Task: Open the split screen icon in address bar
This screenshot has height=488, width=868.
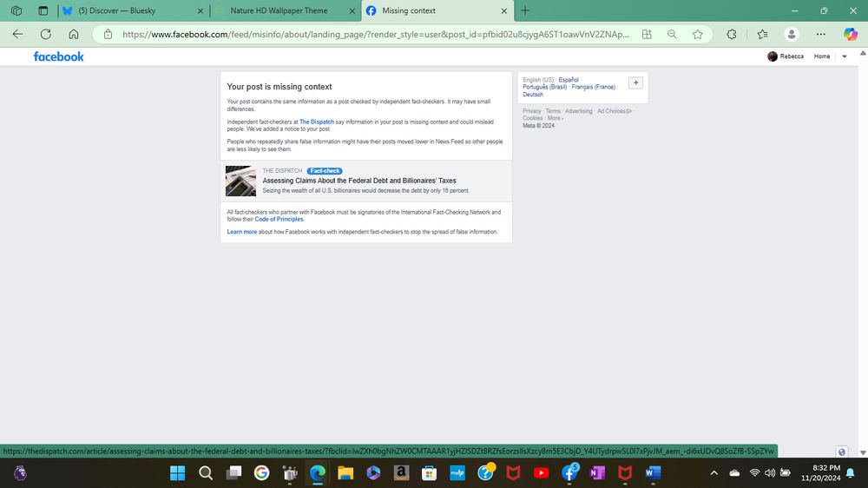Action: pos(647,35)
